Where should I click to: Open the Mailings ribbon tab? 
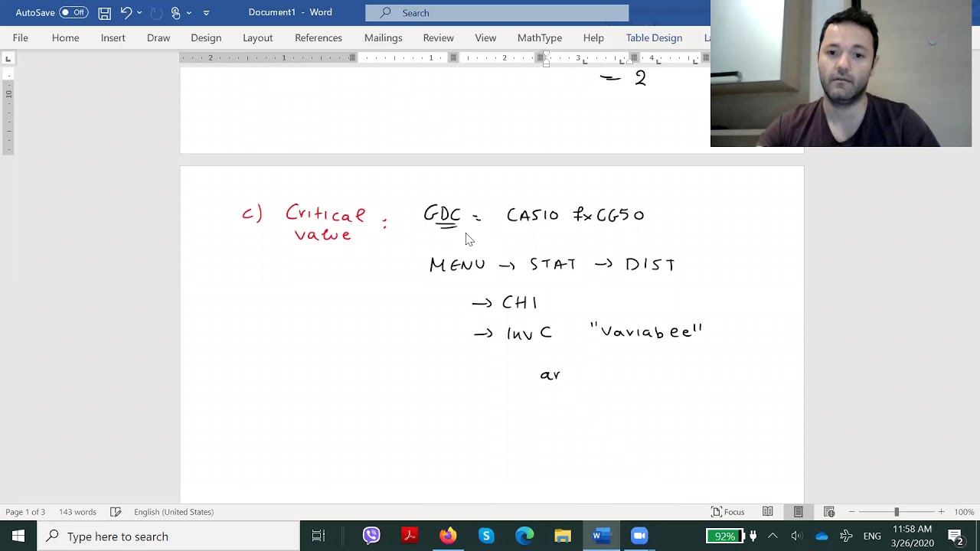383,37
